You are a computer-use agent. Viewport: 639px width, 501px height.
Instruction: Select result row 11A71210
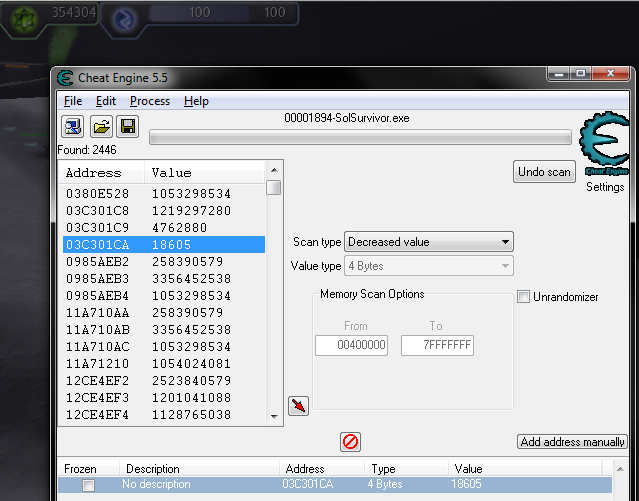coord(163,364)
